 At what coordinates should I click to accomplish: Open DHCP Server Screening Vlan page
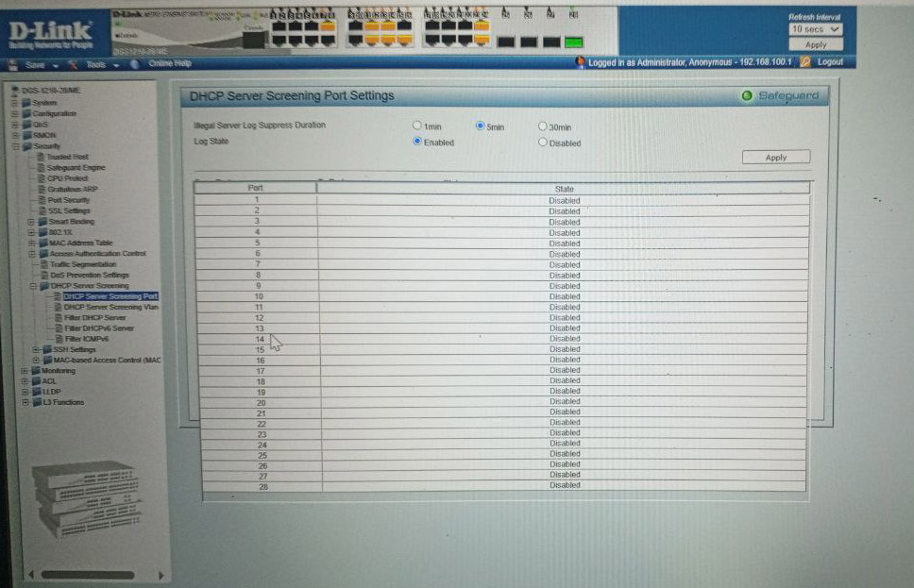pos(110,307)
